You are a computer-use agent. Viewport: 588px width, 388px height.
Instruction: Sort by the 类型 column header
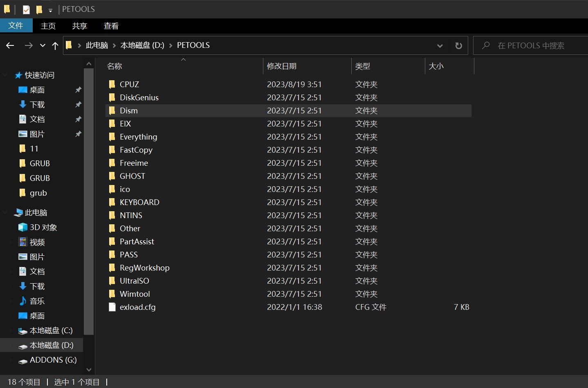click(x=388, y=66)
